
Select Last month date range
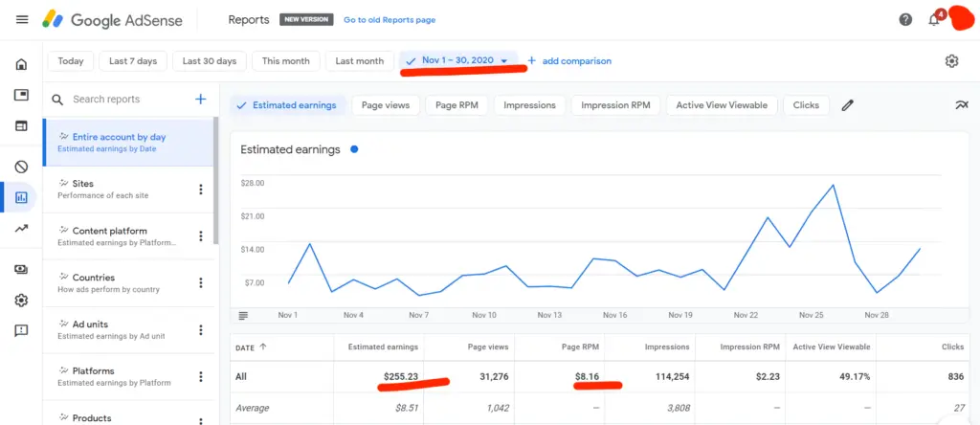[x=360, y=61]
